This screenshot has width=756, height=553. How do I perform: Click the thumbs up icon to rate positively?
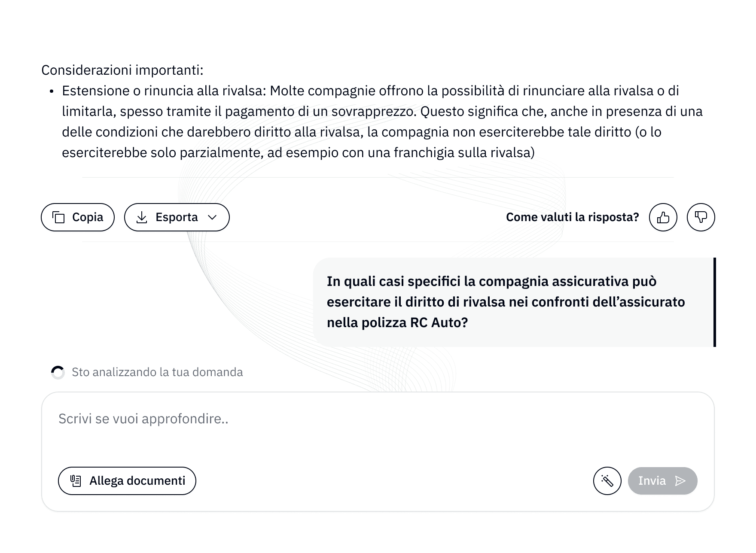tap(662, 217)
